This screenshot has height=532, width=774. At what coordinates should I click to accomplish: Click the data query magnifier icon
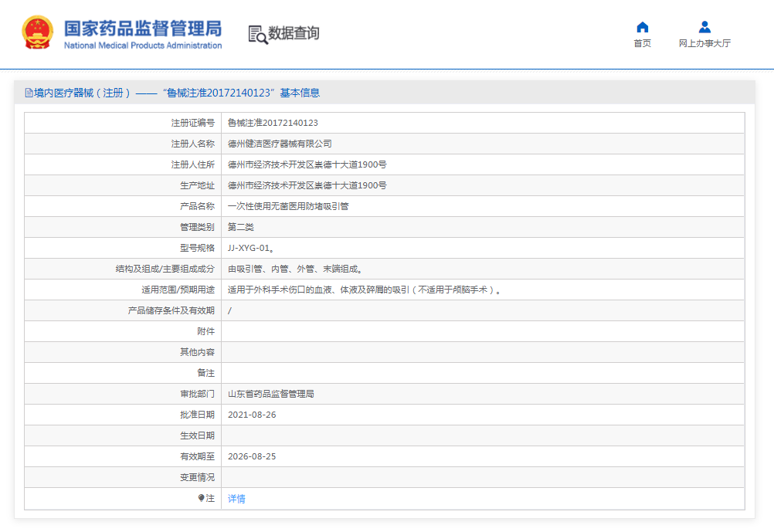point(258,35)
